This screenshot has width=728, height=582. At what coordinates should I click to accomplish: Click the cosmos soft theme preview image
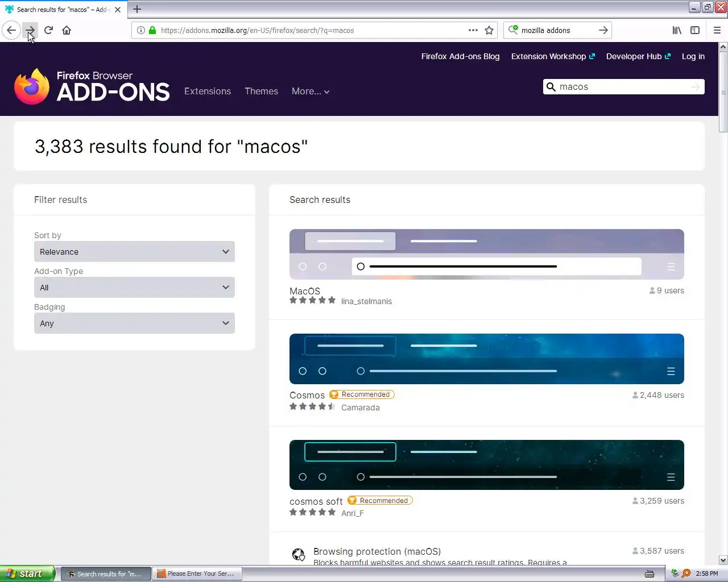tap(487, 465)
